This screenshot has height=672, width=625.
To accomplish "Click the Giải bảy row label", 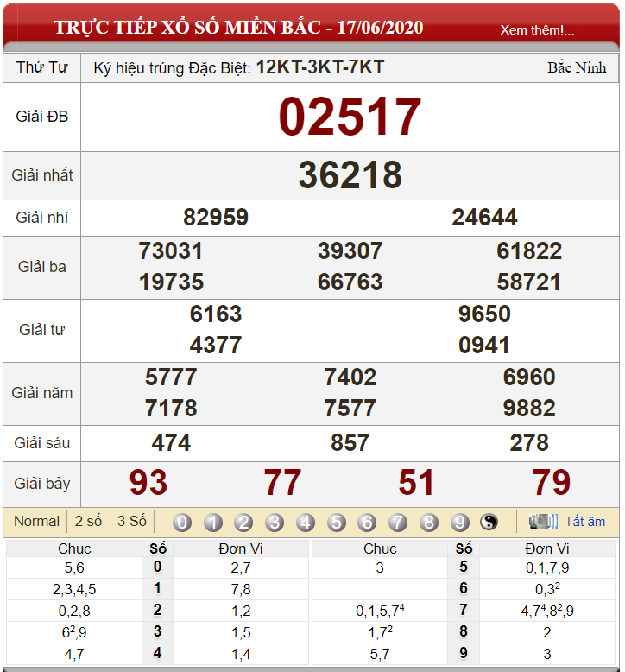I will pos(42,484).
